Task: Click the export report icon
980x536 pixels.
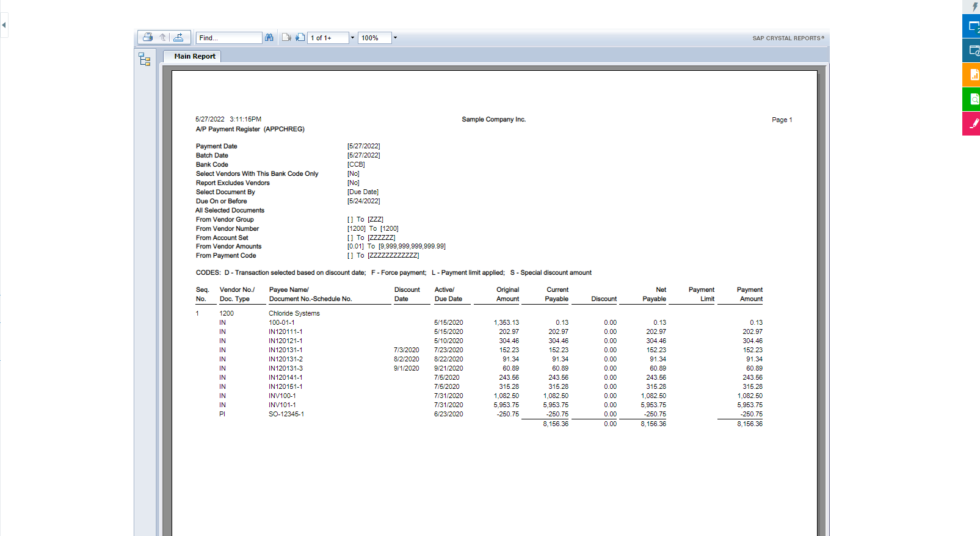Action: coord(178,37)
